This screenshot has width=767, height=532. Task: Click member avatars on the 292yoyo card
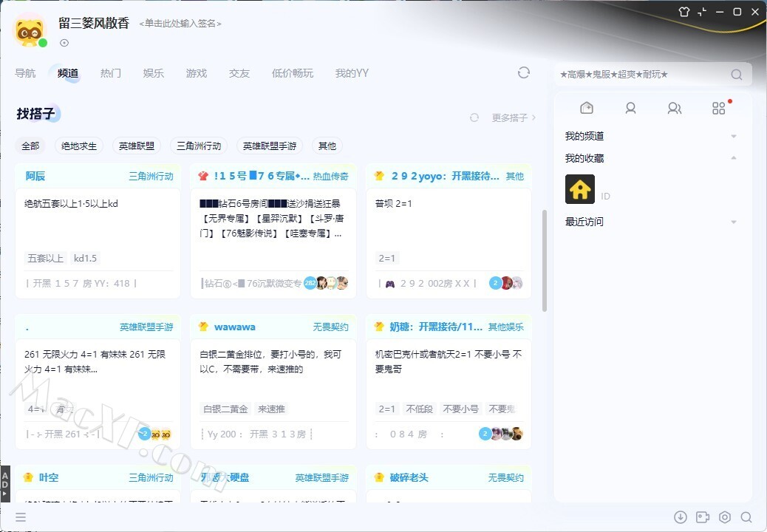[x=506, y=282]
